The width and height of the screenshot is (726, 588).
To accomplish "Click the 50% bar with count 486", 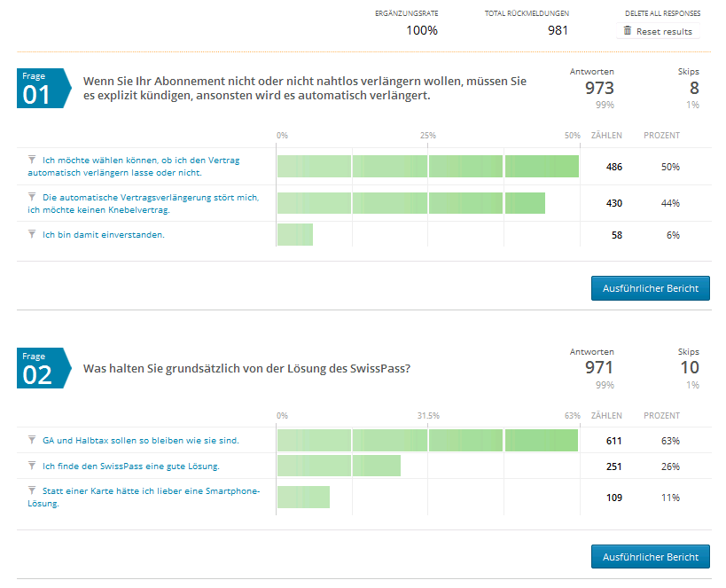I will pyautogui.click(x=428, y=167).
